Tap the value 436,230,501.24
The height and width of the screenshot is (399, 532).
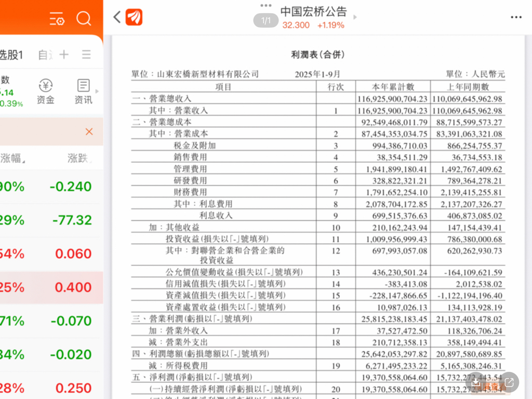(400, 272)
